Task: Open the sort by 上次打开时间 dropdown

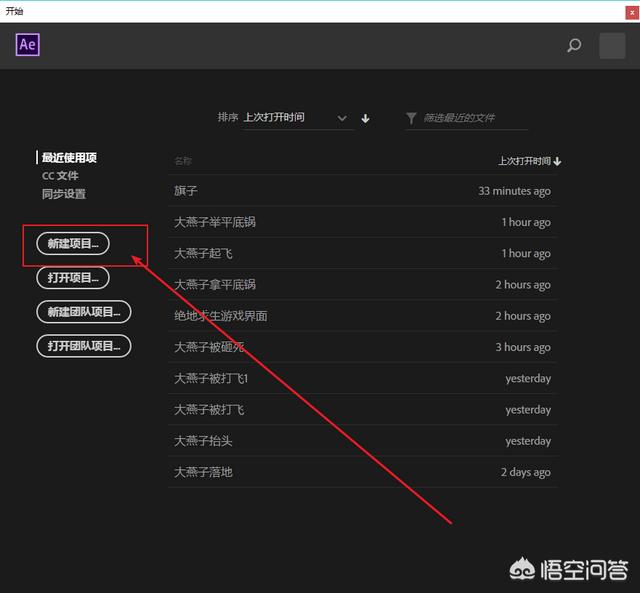Action: pyautogui.click(x=298, y=117)
